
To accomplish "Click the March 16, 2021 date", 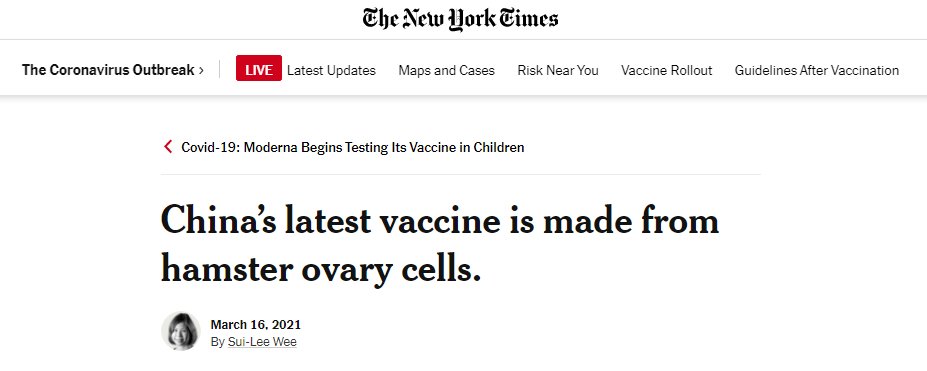I will [x=255, y=324].
